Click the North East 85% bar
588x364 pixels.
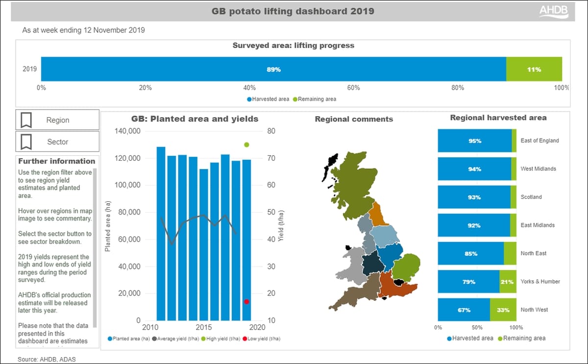(x=471, y=253)
